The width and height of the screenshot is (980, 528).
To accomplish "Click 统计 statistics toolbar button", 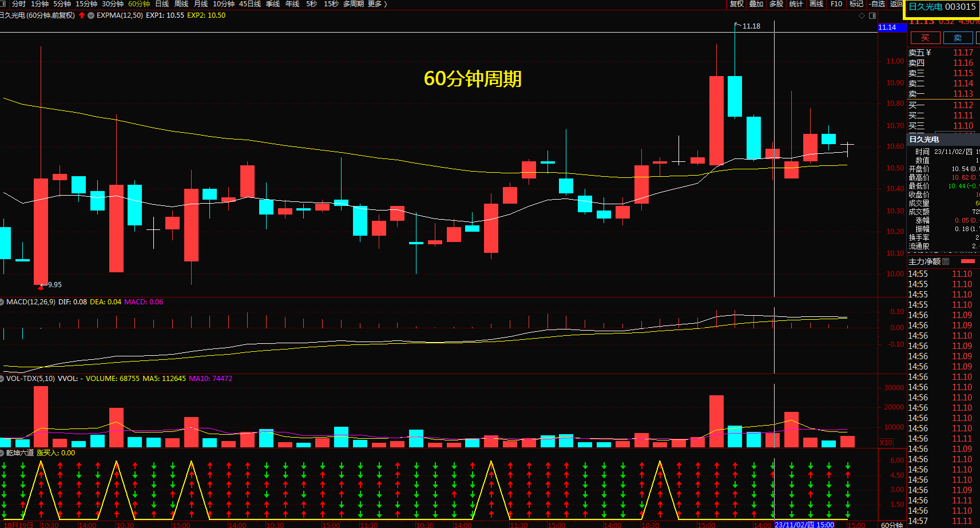I will 796,4.
